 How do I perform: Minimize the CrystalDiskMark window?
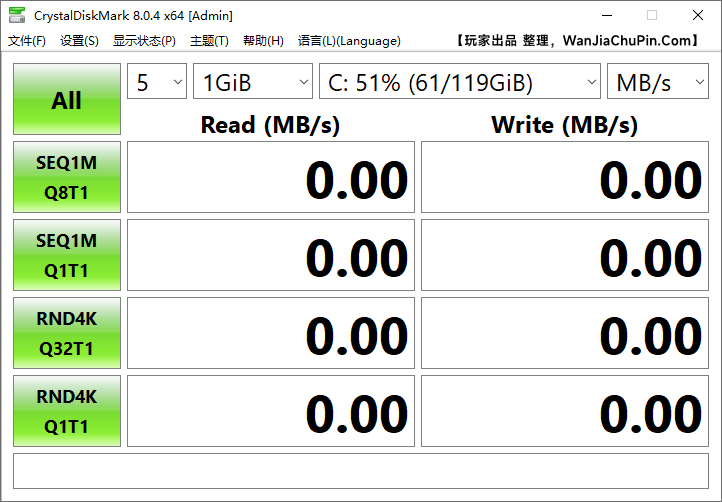607,15
